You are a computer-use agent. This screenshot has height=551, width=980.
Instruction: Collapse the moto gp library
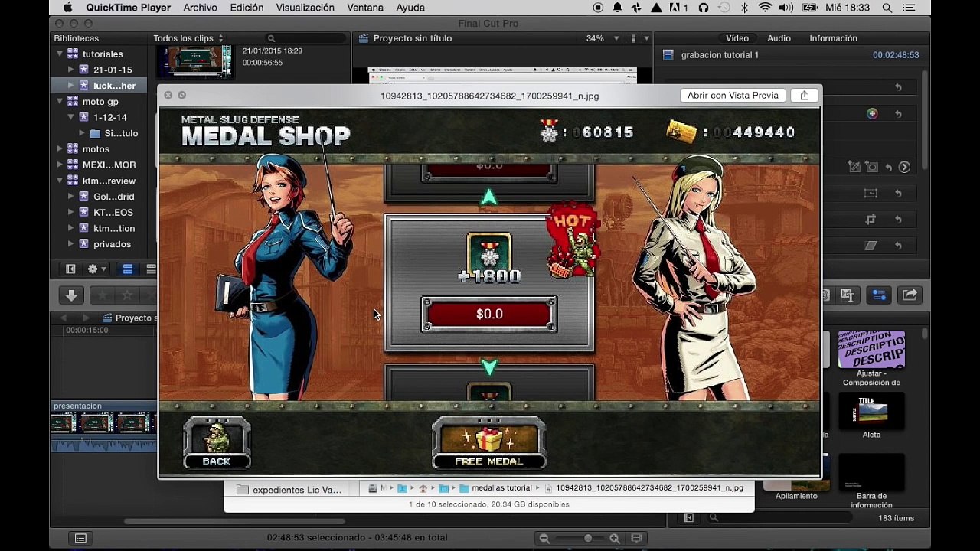pos(60,102)
